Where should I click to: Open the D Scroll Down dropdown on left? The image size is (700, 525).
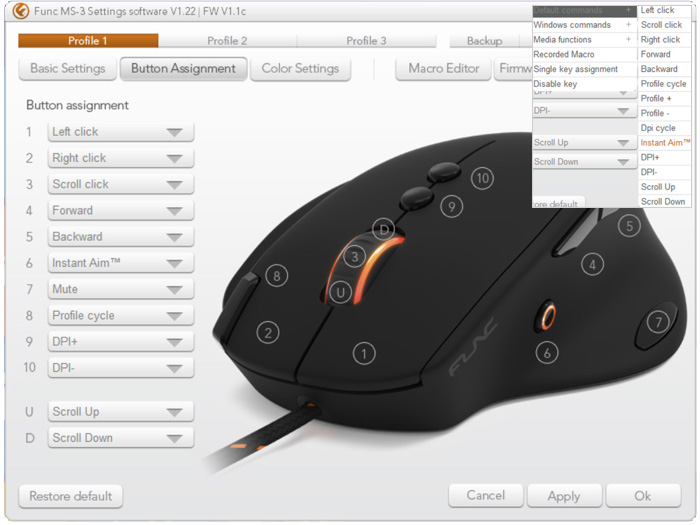point(121,438)
